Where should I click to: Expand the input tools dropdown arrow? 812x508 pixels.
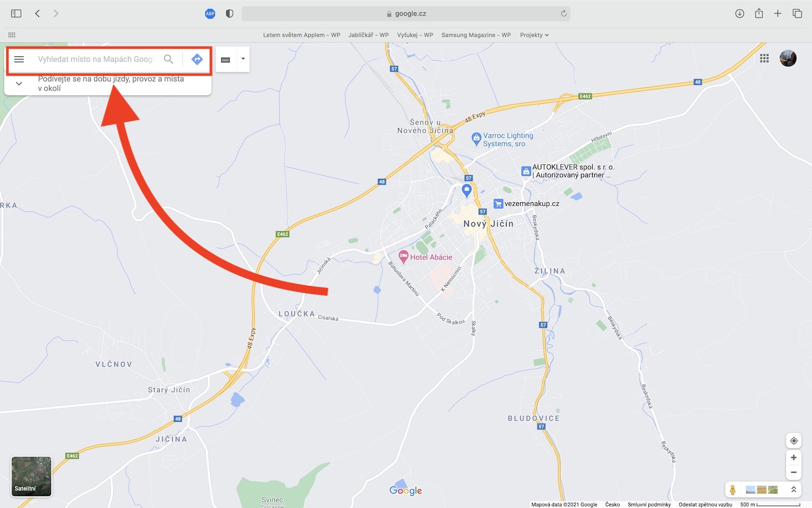243,59
